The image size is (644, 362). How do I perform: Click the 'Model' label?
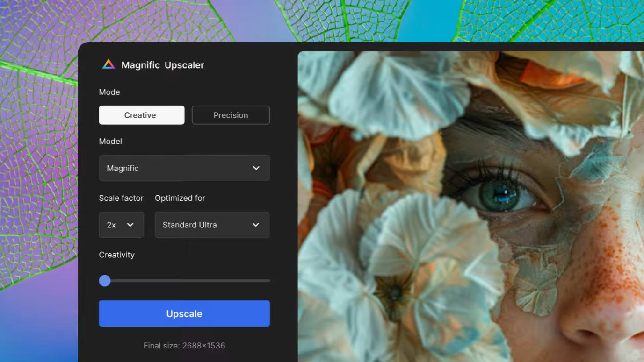(110, 141)
